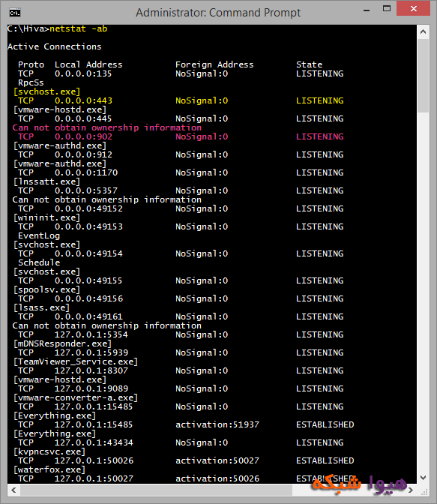Click the window resize grip corner
The width and height of the screenshot is (437, 504).
(x=424, y=492)
